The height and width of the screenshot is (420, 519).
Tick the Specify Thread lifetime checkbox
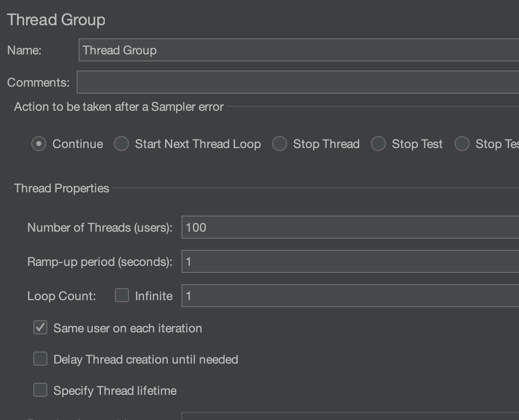coord(40,390)
